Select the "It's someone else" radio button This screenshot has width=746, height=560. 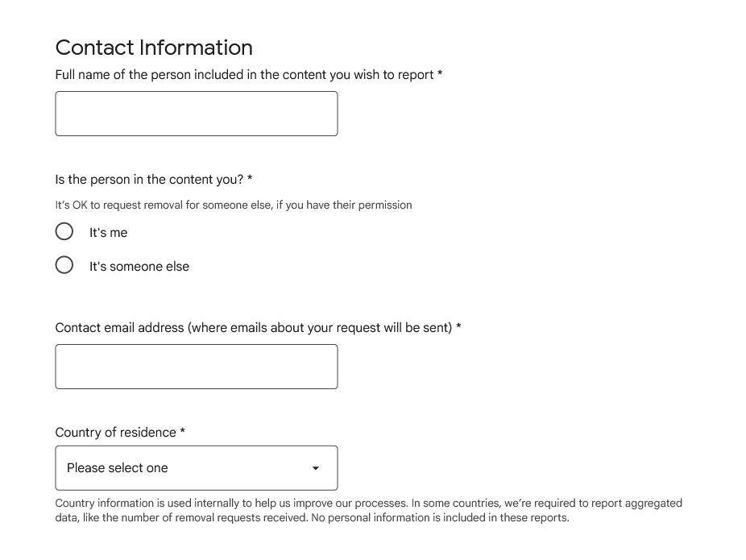point(64,264)
